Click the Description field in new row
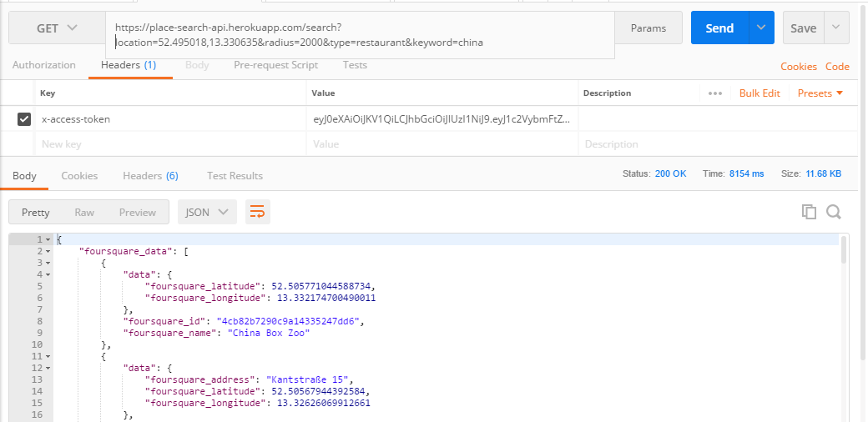Screen dimensions: 868x422 [x=718, y=143]
